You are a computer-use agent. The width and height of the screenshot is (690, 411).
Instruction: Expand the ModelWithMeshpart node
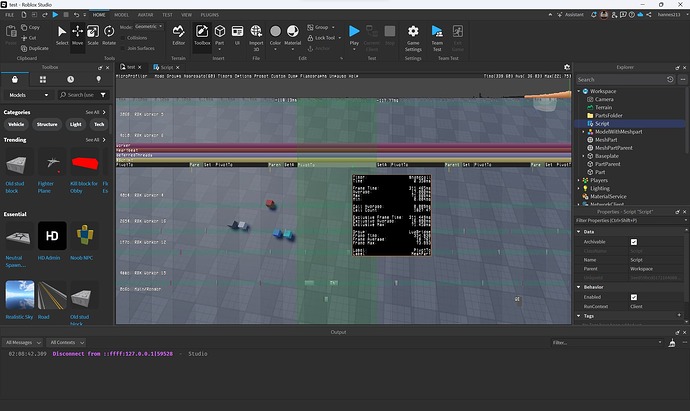pos(584,132)
